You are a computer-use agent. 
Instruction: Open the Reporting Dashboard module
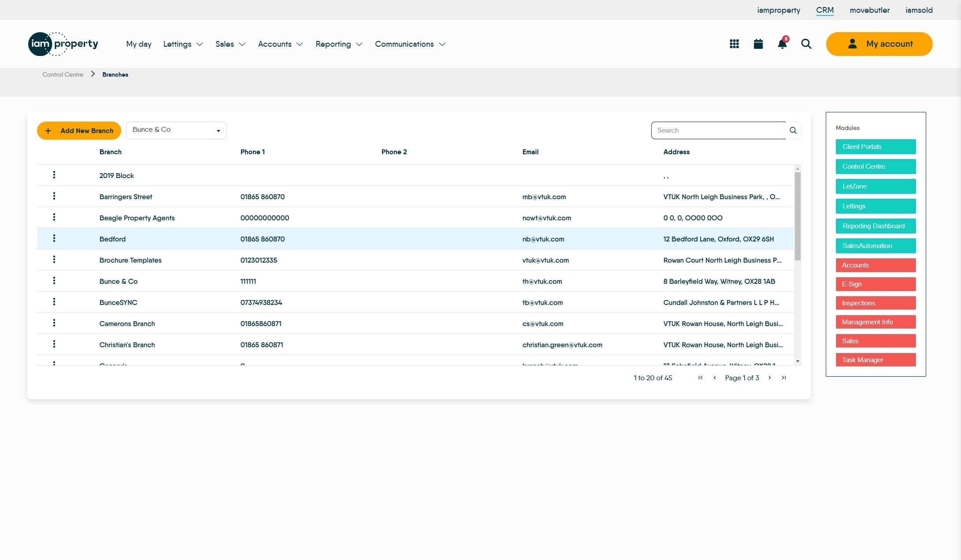click(876, 226)
